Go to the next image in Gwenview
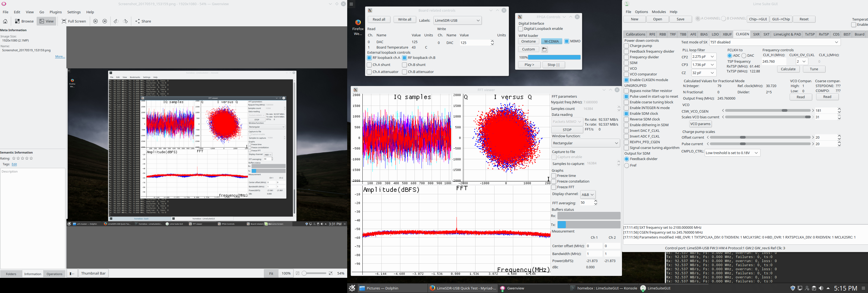Image resolution: width=868 pixels, height=293 pixels. coord(105,21)
